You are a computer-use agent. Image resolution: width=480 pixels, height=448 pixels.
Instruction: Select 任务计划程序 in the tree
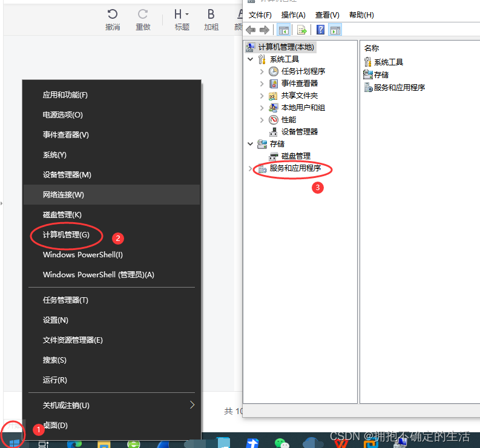pos(303,71)
